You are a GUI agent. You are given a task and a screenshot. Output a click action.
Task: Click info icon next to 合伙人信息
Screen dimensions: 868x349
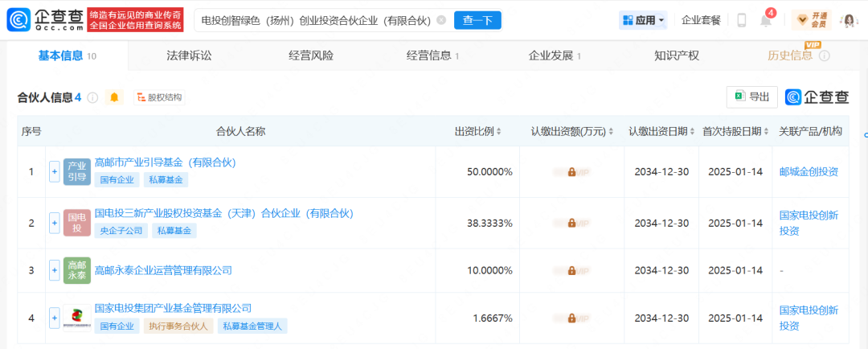coord(92,97)
